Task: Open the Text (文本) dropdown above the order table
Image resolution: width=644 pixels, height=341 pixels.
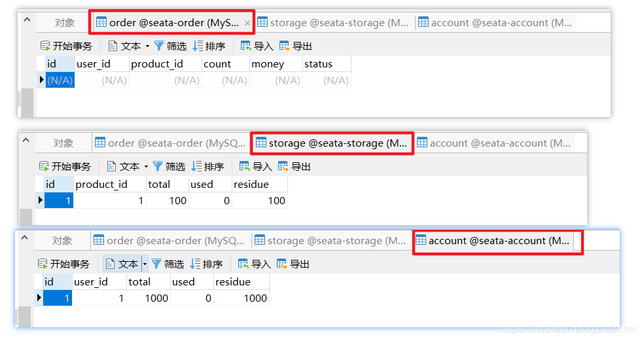Action: (147, 46)
